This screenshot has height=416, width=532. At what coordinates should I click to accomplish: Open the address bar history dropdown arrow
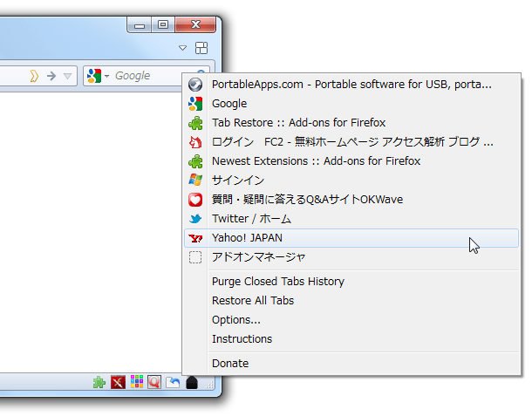(x=67, y=76)
